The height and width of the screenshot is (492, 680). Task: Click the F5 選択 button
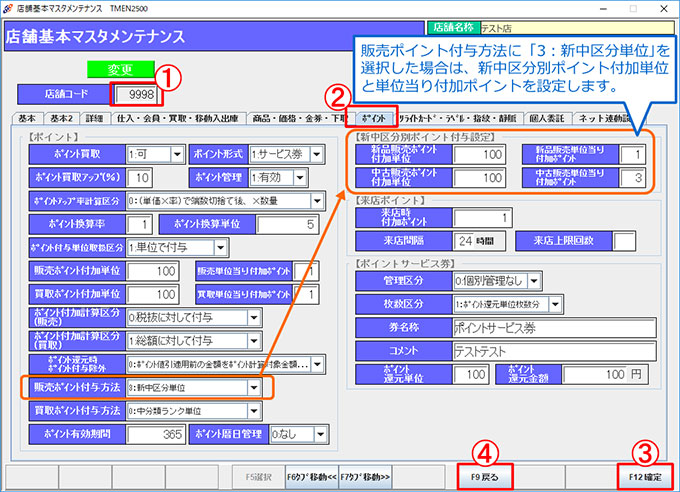[258, 477]
